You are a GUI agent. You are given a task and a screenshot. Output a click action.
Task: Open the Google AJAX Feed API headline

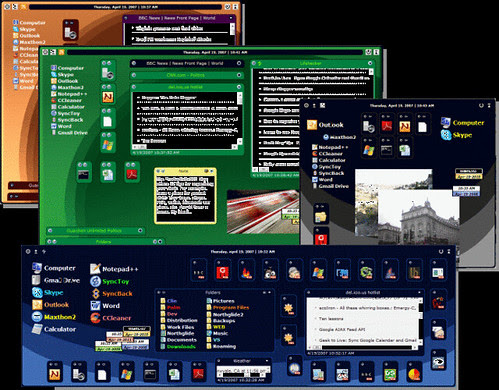point(342,329)
